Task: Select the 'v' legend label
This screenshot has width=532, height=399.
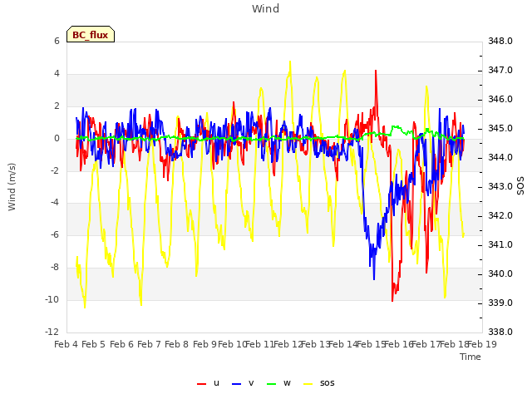Action: click(x=251, y=383)
